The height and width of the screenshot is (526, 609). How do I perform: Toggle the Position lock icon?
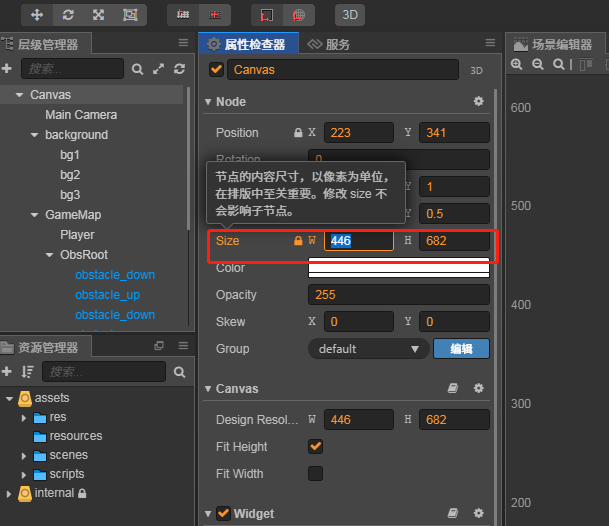point(298,133)
